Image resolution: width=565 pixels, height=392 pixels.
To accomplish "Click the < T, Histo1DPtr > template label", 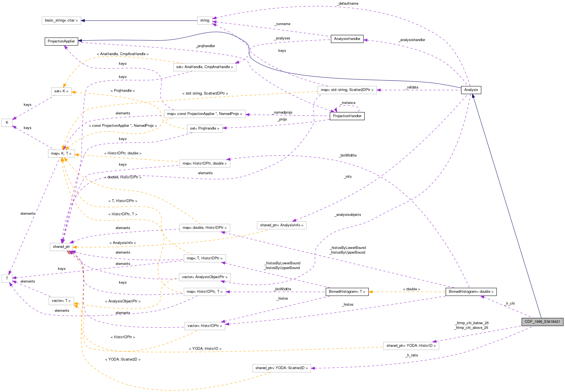I will pos(123,201).
